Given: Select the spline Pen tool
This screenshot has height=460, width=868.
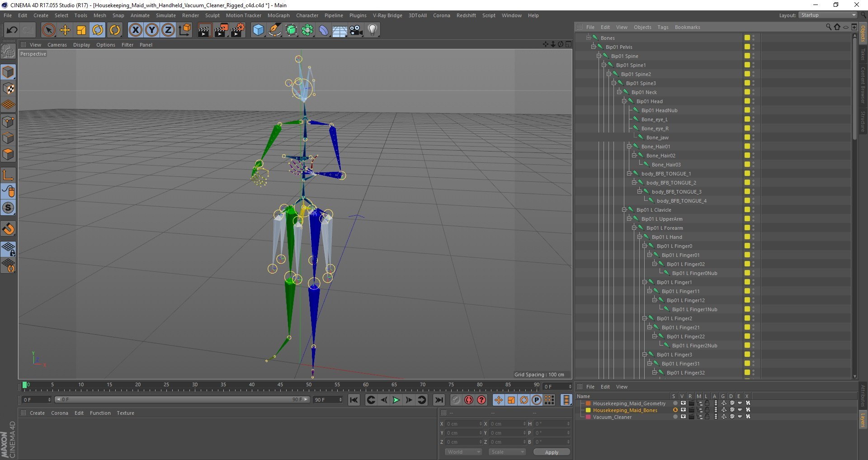Looking at the screenshot, I should [x=274, y=30].
